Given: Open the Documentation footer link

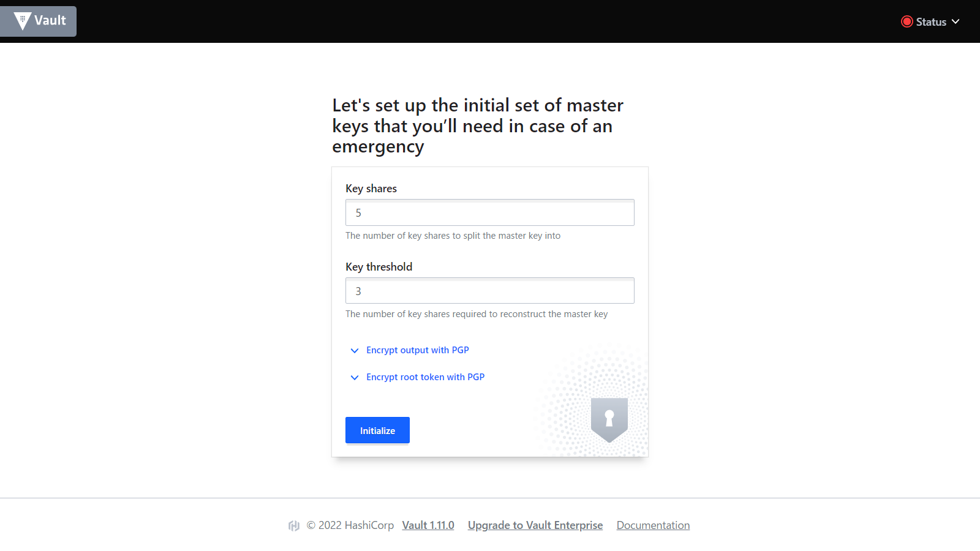Looking at the screenshot, I should pyautogui.click(x=653, y=525).
